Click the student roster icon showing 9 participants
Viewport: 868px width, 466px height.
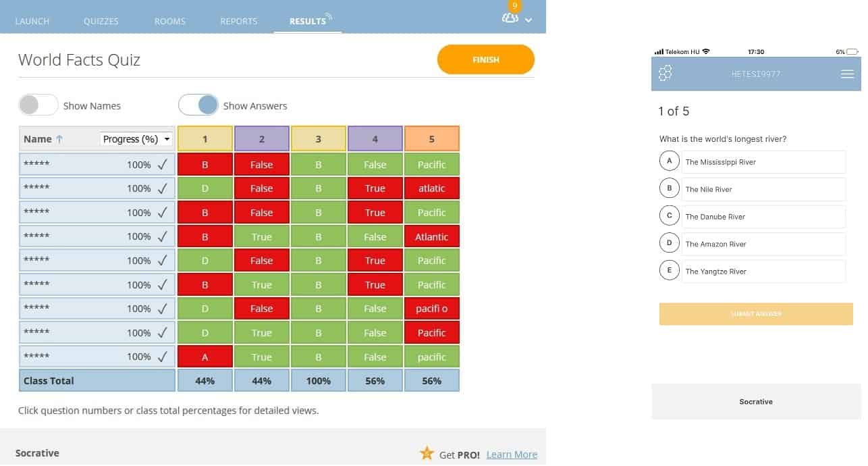pos(510,18)
